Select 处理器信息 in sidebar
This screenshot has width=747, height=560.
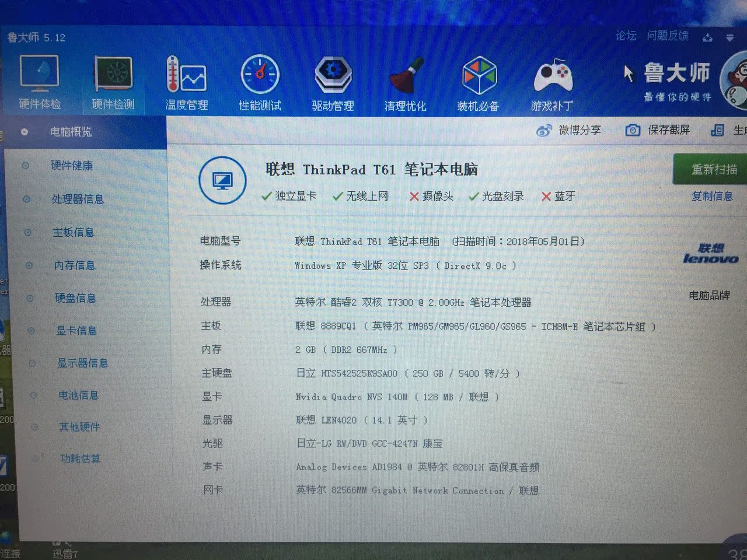tap(78, 199)
